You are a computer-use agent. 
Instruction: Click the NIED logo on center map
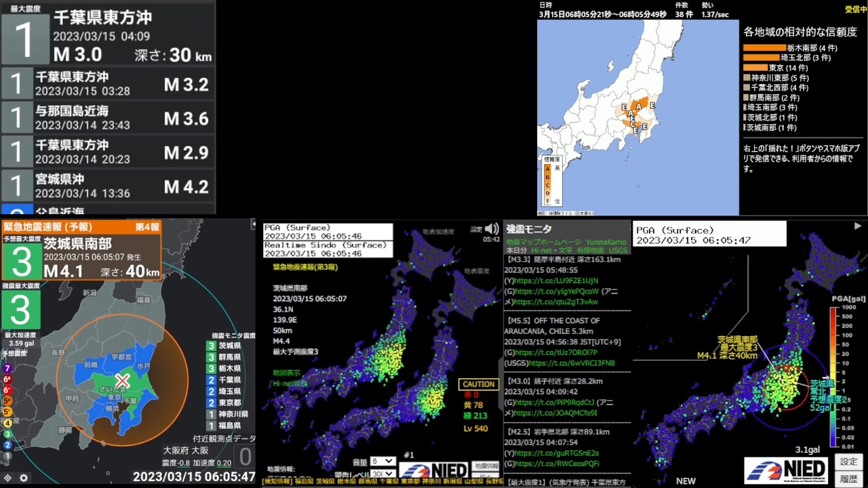(x=433, y=470)
